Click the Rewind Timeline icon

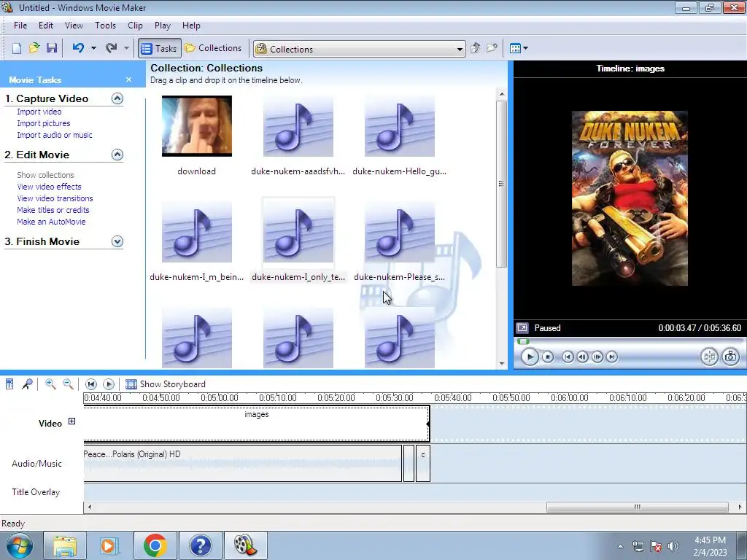tap(91, 384)
